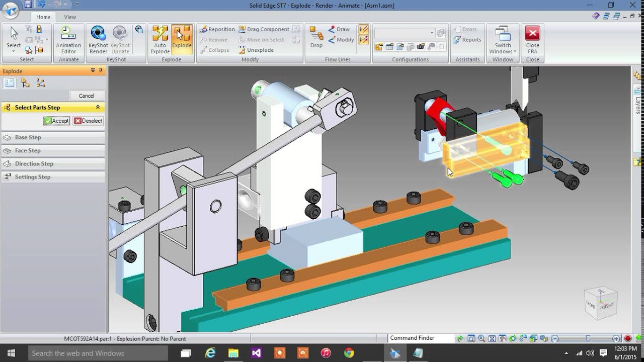This screenshot has height=362, width=644.
Task: Open the Windows Start menu
Action: (11, 353)
